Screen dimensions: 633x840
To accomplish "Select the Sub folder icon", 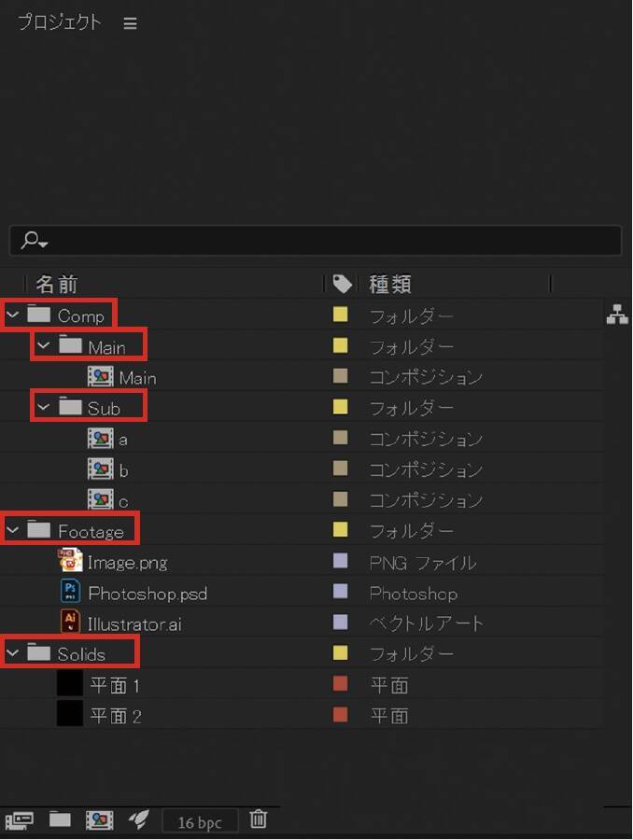I will tap(70, 406).
